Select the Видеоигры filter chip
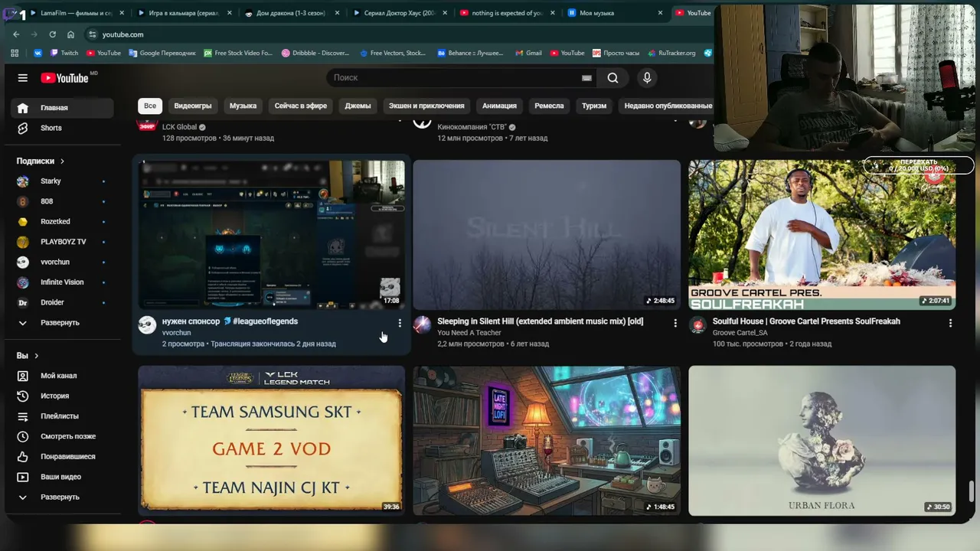 coord(193,106)
